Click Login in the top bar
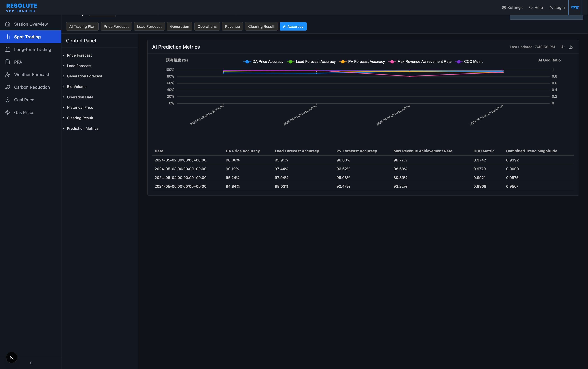The image size is (588, 369). pos(557,8)
